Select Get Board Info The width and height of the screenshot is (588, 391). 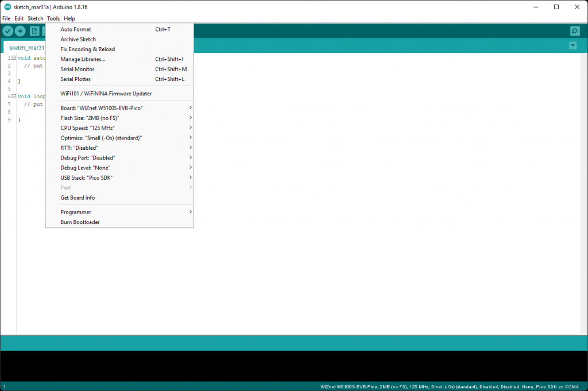(x=119, y=198)
